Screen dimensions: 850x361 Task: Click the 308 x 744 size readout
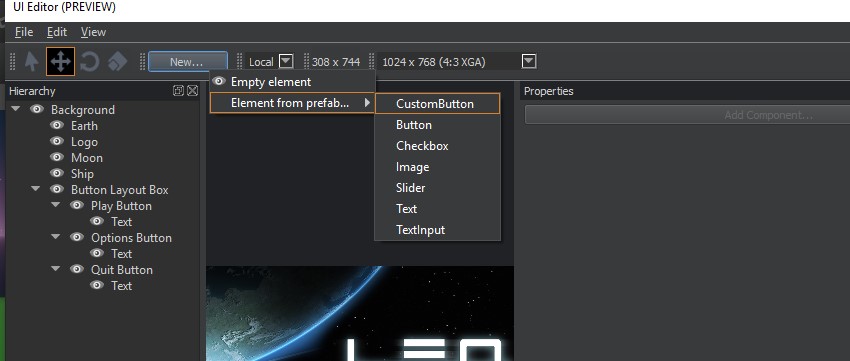(336, 62)
